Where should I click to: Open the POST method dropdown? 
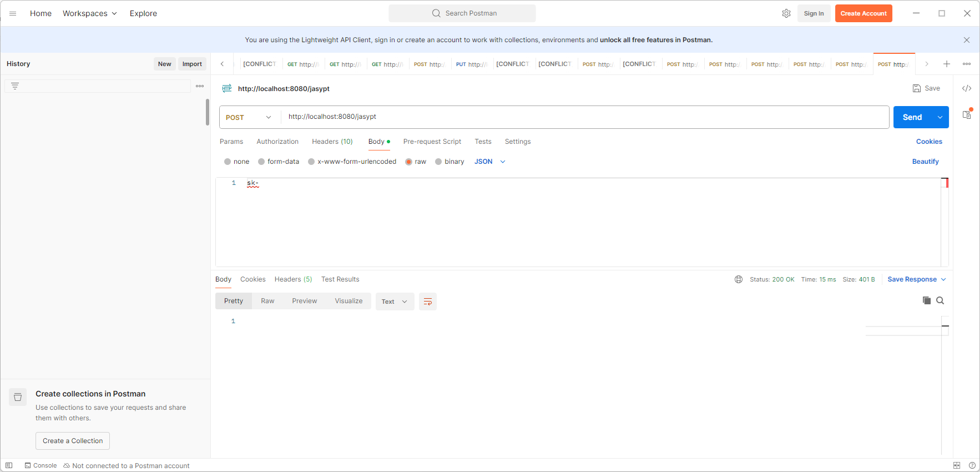tap(249, 117)
